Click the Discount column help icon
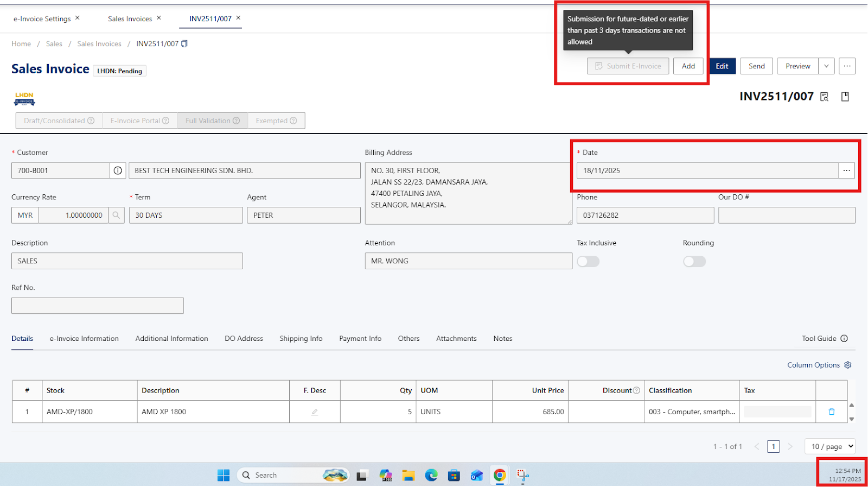 (x=637, y=390)
